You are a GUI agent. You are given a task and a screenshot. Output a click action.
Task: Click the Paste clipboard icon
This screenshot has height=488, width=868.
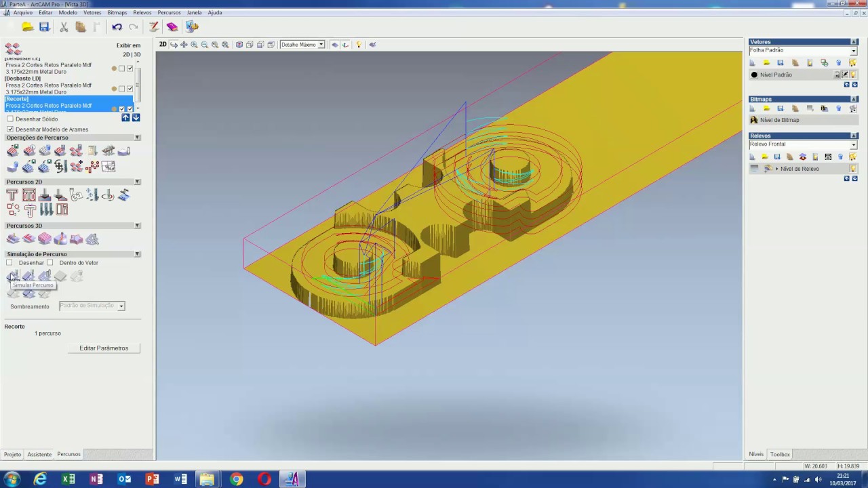[81, 27]
